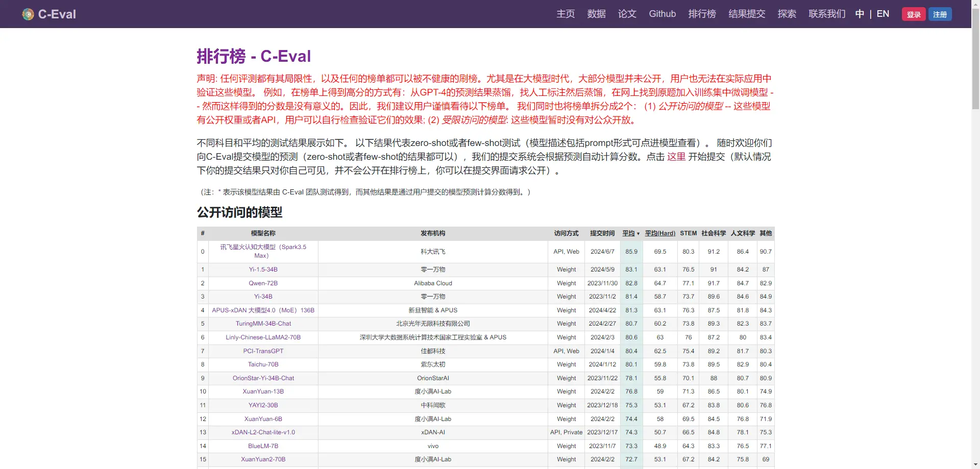Switch language to 中 (Chinese)
The width and height of the screenshot is (980, 469).
coord(860,14)
